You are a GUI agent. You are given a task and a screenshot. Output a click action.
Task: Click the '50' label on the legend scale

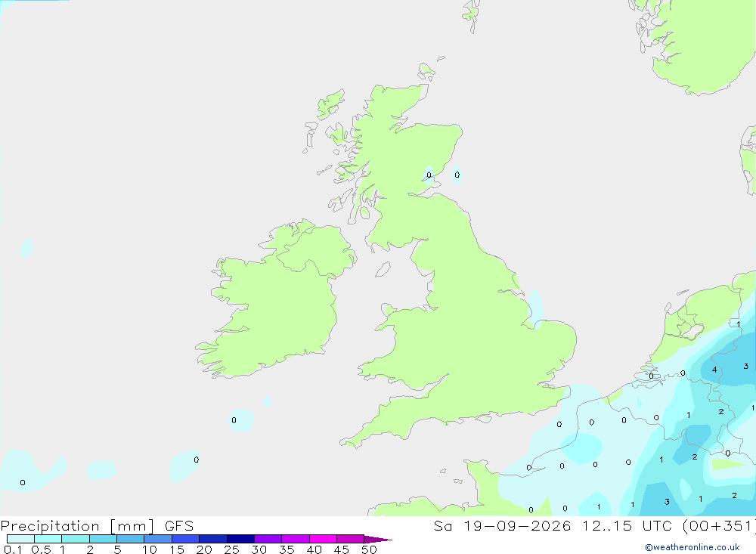coord(369,549)
